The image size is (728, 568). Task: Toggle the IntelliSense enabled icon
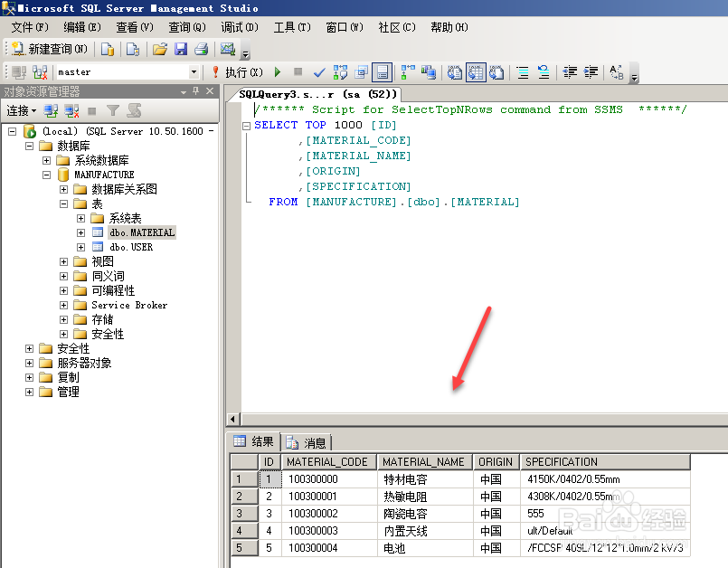point(383,72)
